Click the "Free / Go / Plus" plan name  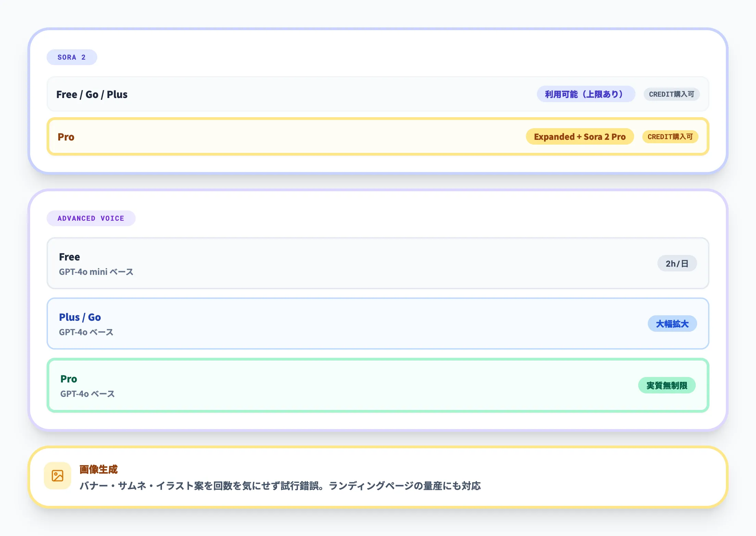pos(92,94)
